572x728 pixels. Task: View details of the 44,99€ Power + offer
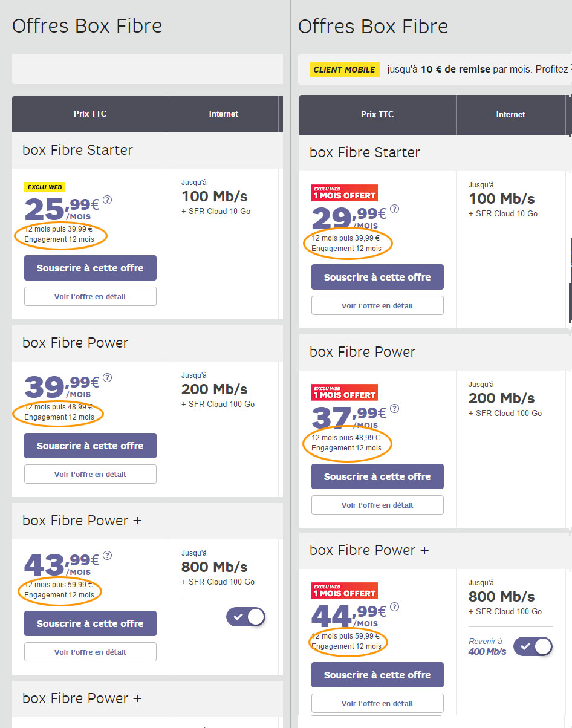pos(377,703)
